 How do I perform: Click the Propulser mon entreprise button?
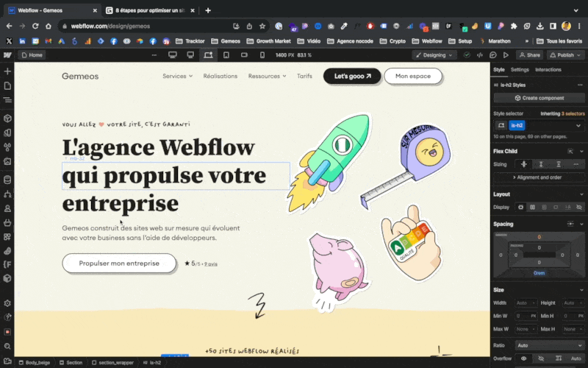click(x=119, y=263)
